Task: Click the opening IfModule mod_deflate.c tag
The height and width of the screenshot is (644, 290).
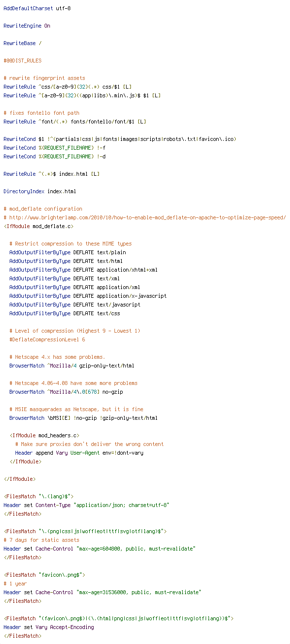Action: coord(38,226)
